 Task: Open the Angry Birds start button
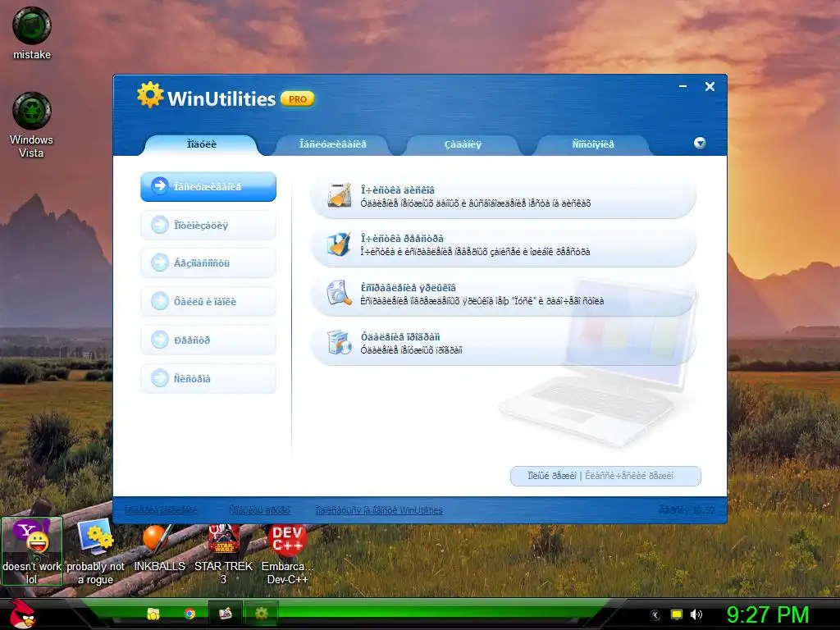click(x=22, y=614)
